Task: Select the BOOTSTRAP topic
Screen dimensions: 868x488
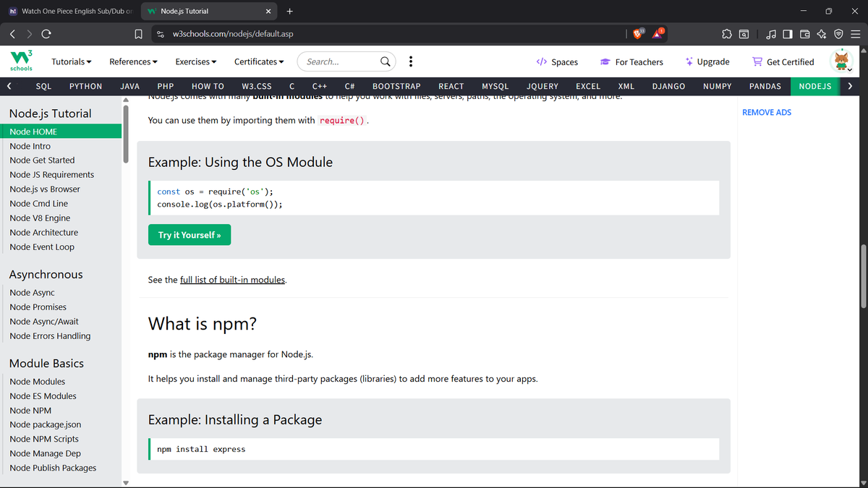Action: (396, 86)
